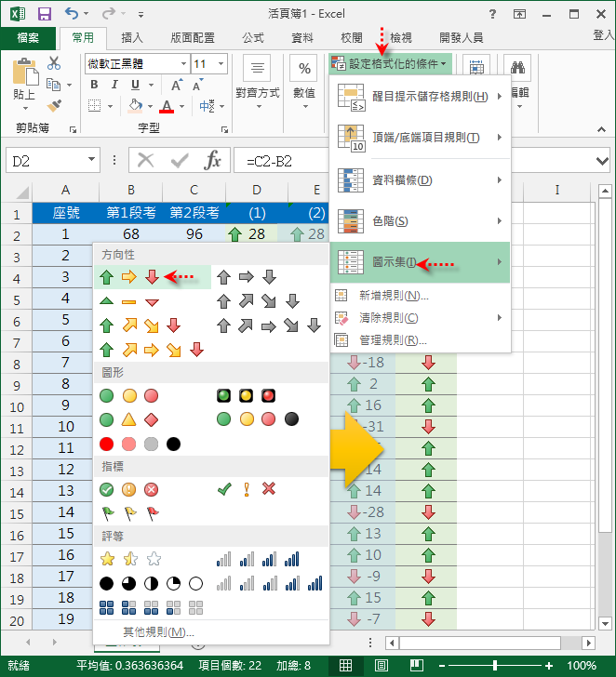616x677 pixels.
Task: Open Top/Bottom Rules submenu
Action: (421, 138)
